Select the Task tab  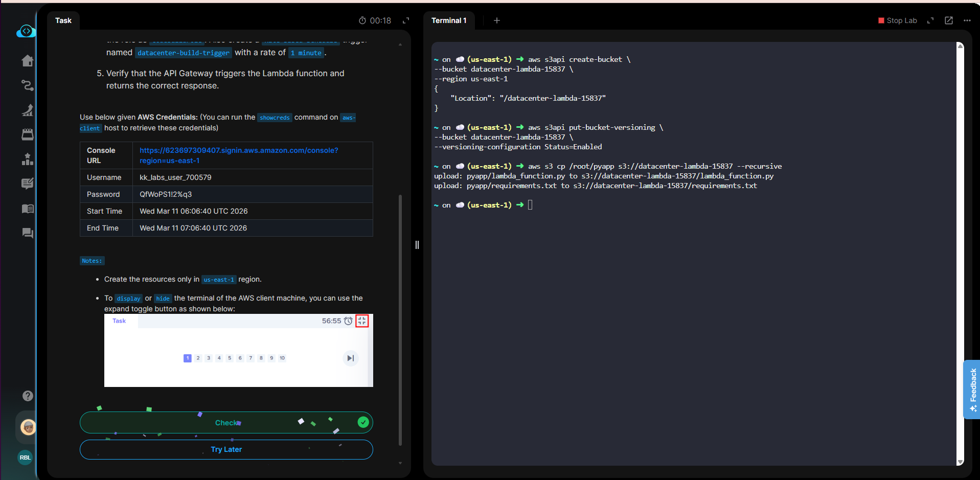(x=63, y=20)
